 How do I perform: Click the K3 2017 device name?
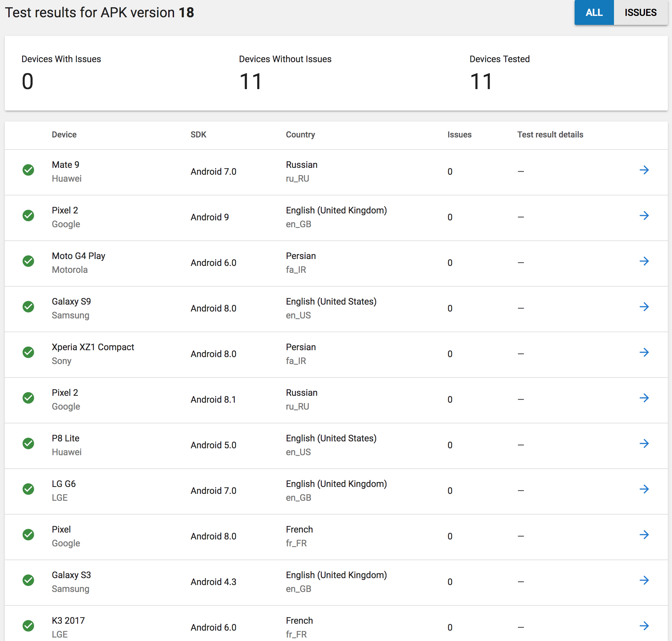(68, 621)
